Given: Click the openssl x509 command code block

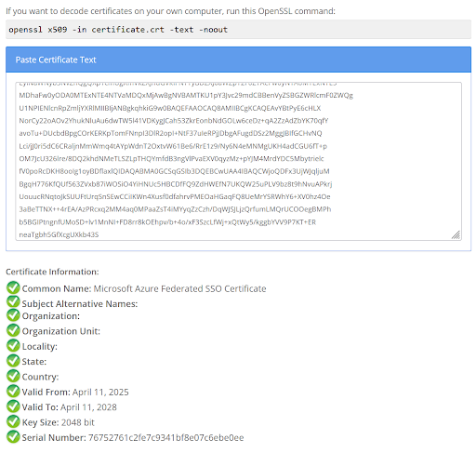Looking at the screenshot, I should pyautogui.click(x=238, y=30).
